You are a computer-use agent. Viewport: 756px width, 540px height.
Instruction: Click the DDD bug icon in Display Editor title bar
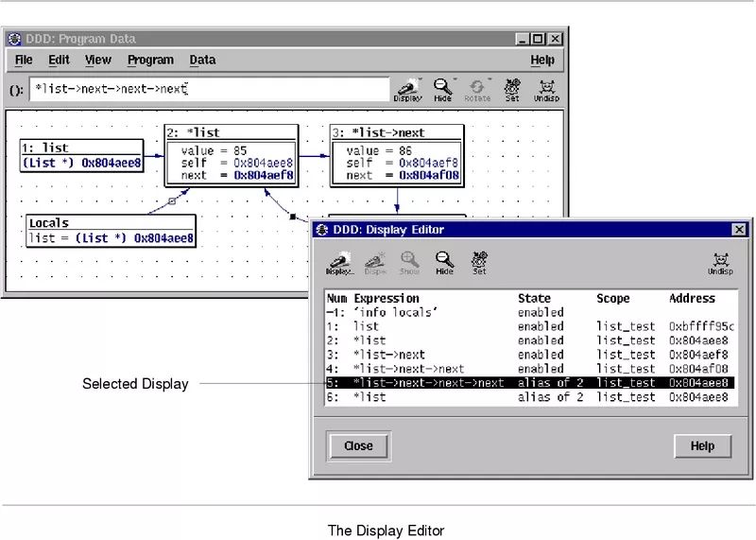tap(322, 230)
